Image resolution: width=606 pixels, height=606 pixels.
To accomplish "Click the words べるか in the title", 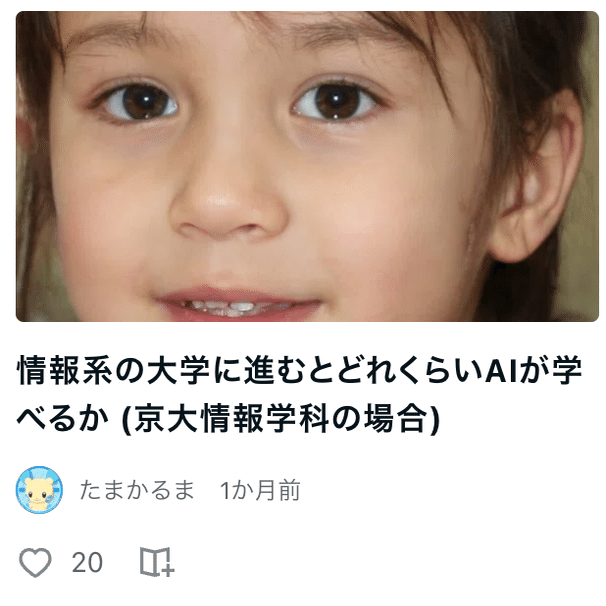I will [x=63, y=419].
